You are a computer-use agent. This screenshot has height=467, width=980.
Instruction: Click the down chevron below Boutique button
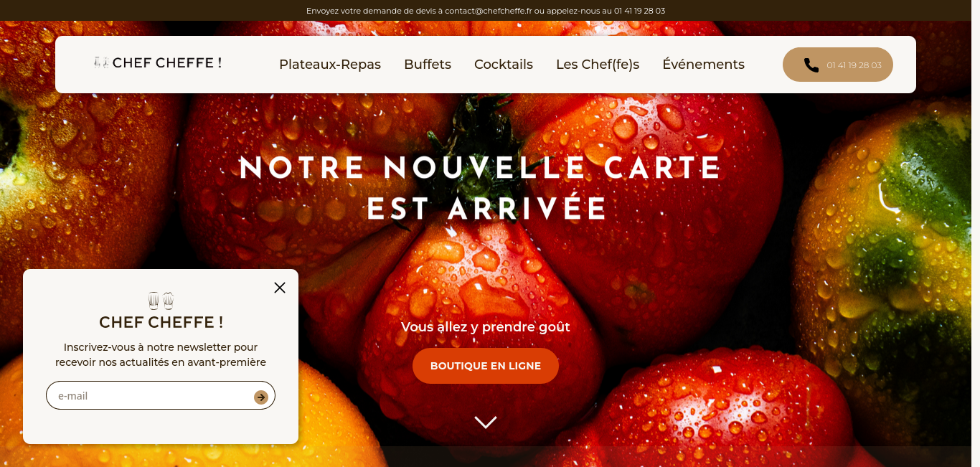[486, 423]
